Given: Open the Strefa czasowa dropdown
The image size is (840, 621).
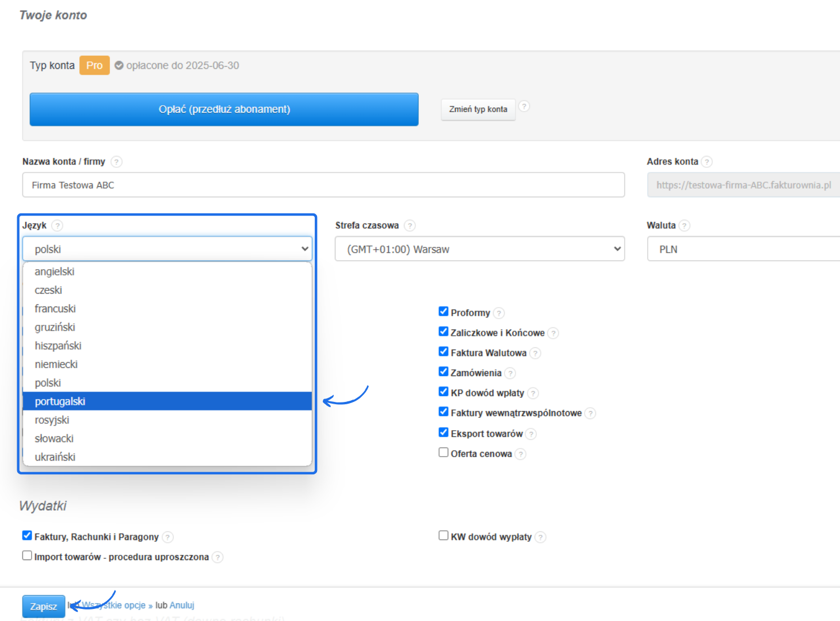Looking at the screenshot, I should [x=479, y=249].
